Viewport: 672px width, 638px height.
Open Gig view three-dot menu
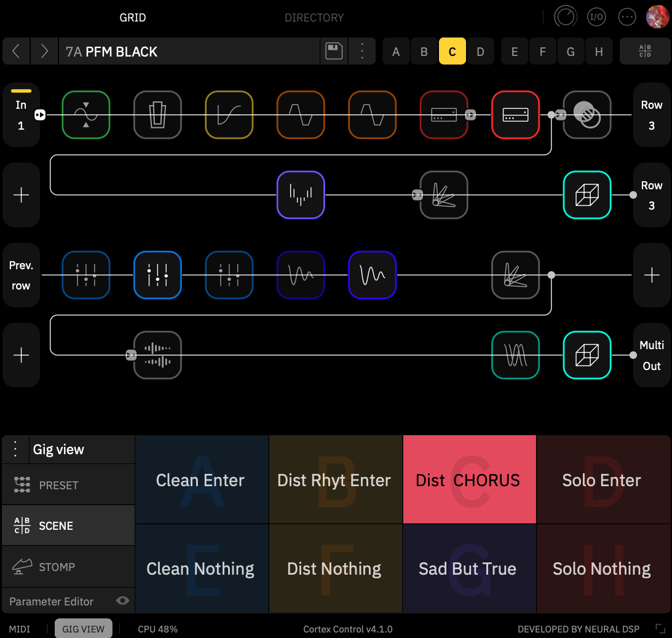15,449
